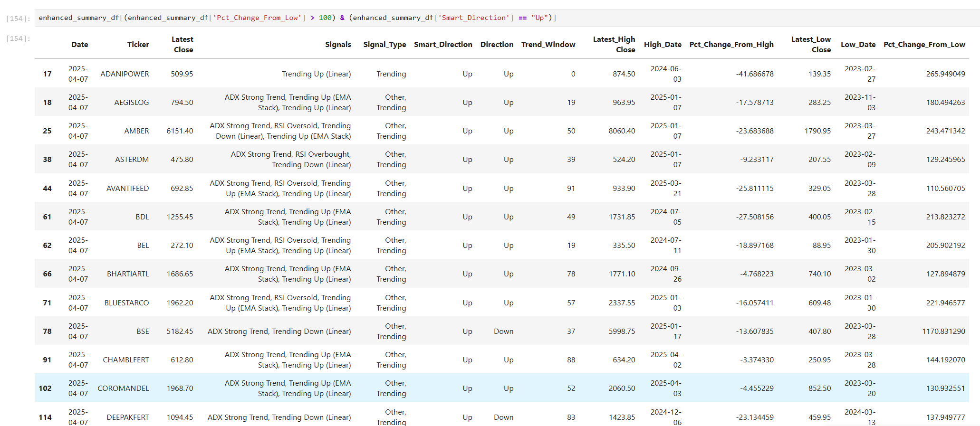Click the 509.95 latest close value
The image size is (980, 426).
[182, 74]
